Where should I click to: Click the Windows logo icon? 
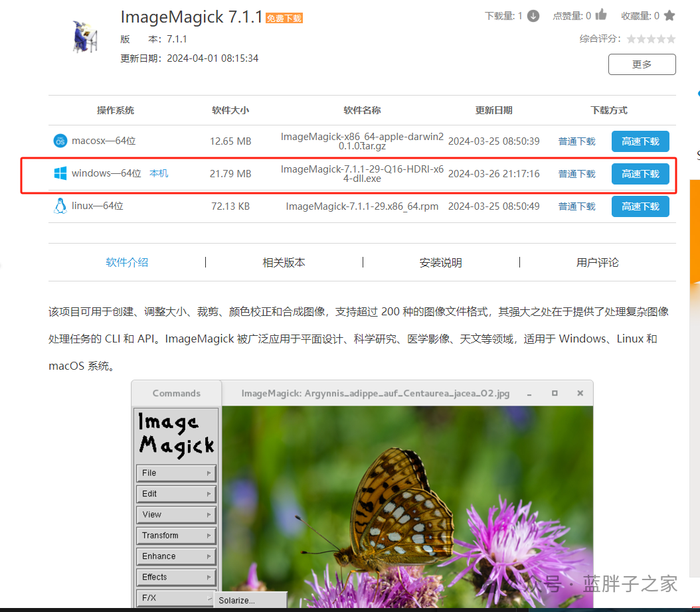[60, 173]
